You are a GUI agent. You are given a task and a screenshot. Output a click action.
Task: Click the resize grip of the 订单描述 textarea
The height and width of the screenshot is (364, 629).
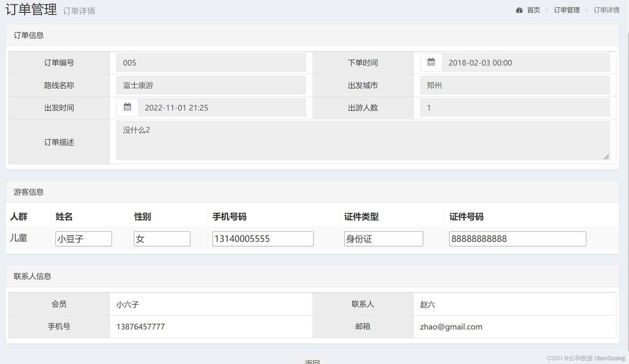pyautogui.click(x=606, y=156)
